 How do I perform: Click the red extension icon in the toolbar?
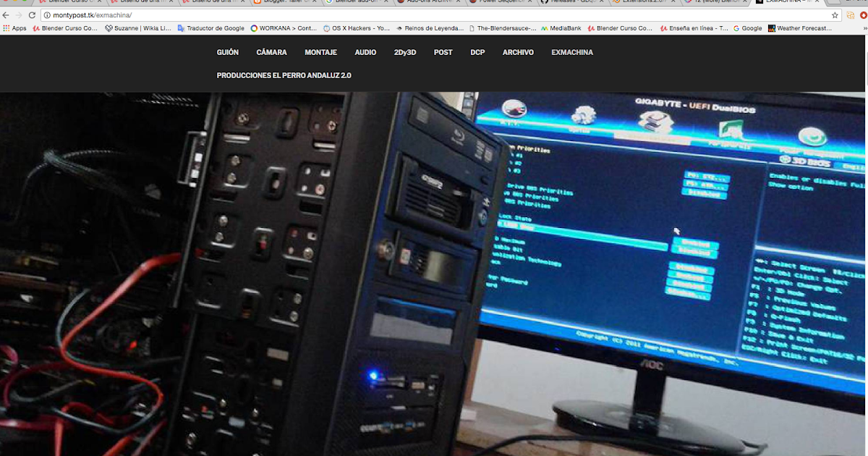click(x=864, y=15)
